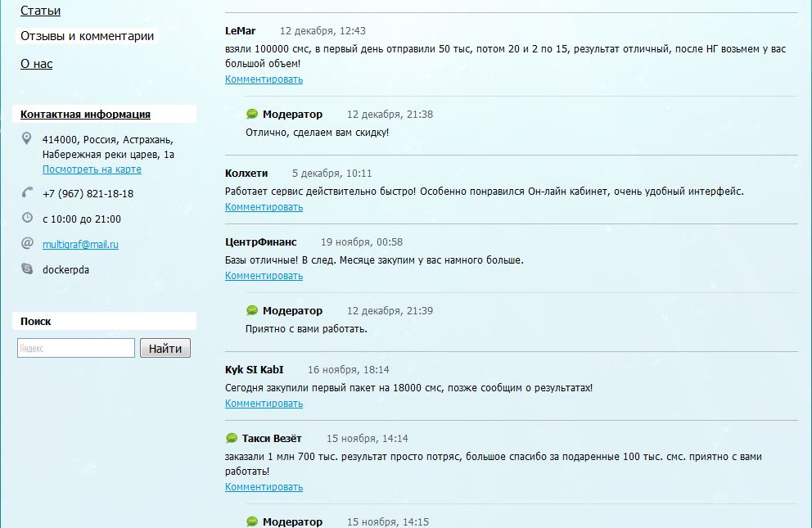Viewport: 812px width, 528px height.
Task: Click the phone handset icon
Action: pos(27,192)
